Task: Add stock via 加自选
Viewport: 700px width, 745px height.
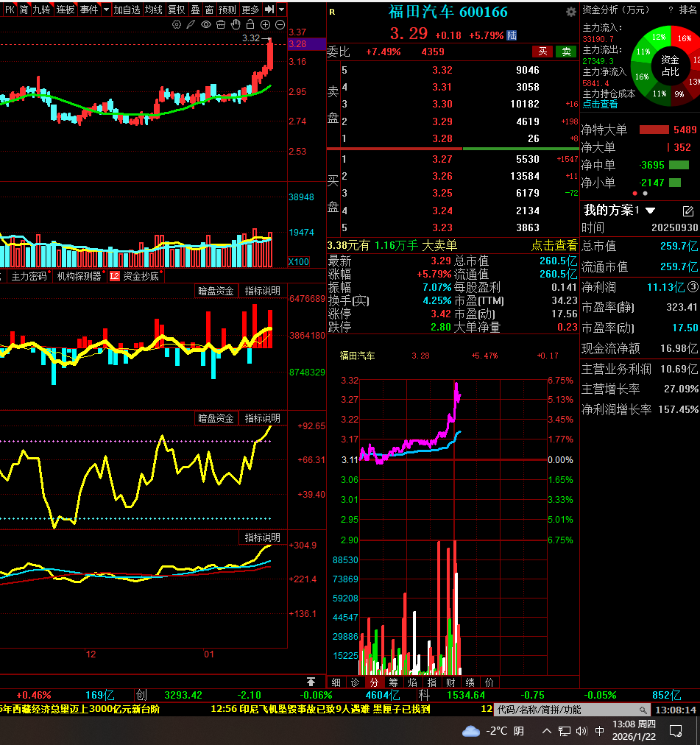Action: [127, 10]
